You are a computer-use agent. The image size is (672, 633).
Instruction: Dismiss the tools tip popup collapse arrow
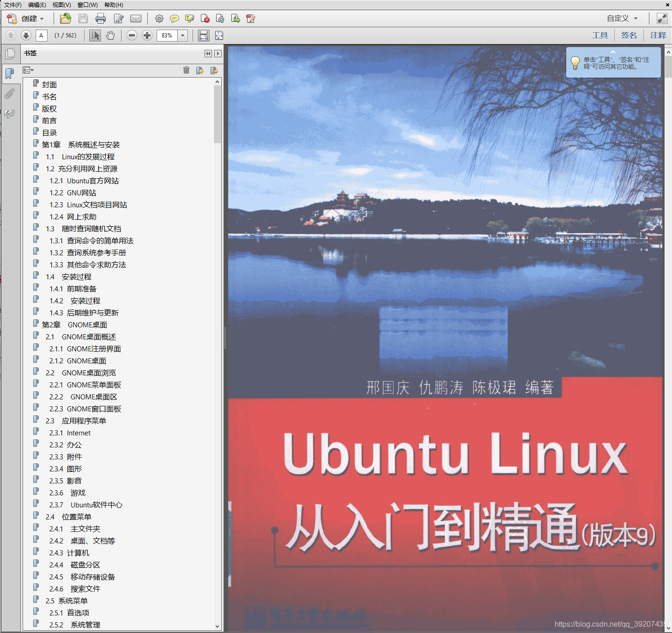(613, 51)
